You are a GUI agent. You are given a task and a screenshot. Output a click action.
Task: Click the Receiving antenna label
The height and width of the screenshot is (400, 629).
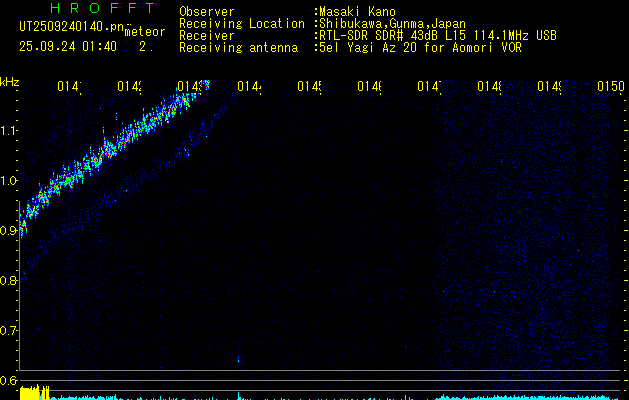pyautogui.click(x=238, y=48)
